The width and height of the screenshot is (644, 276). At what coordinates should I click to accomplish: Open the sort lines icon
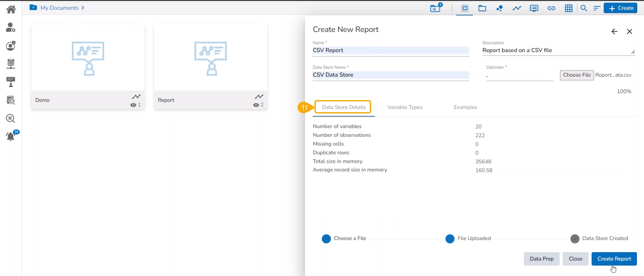[597, 8]
